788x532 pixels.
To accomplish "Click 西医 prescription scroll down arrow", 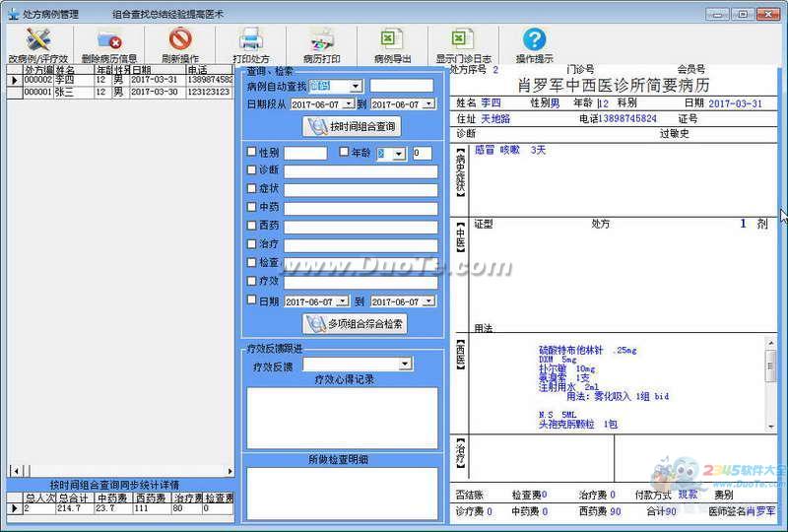I will 771,427.
